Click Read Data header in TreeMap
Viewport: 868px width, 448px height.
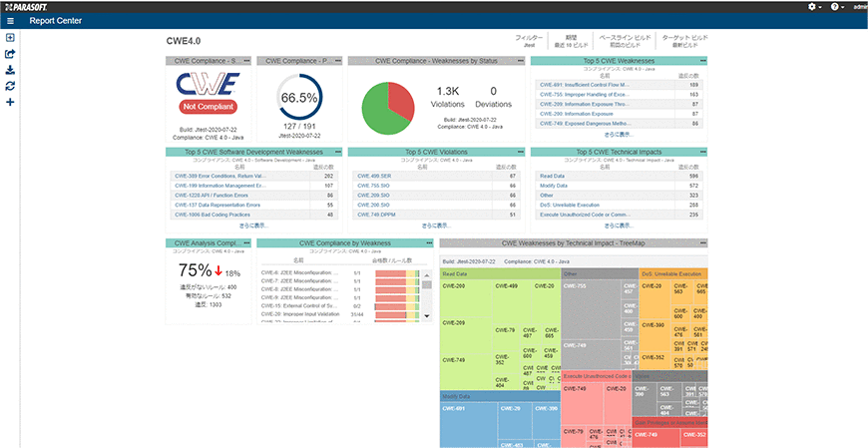click(x=500, y=273)
